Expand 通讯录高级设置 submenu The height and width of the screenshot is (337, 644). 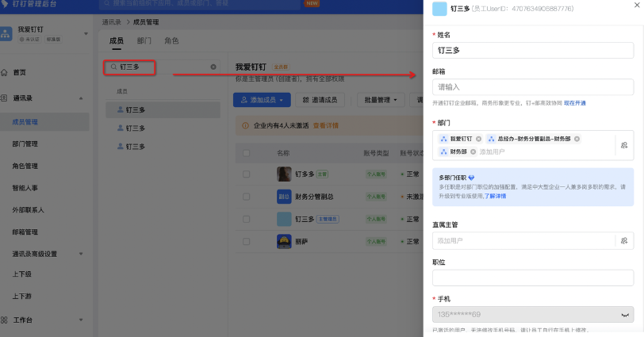[x=81, y=254]
